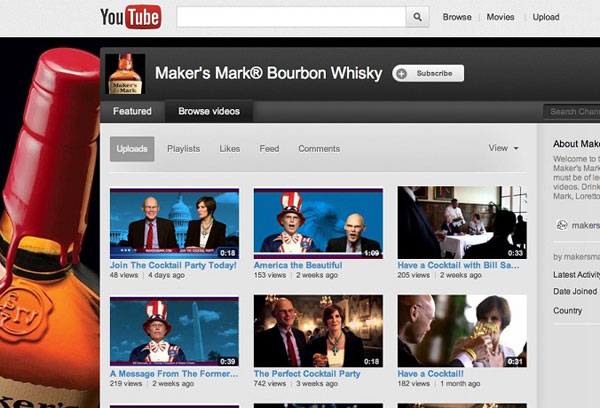Screen dimensions: 600x408
Task: Open the Upload link in the header
Action: click(546, 17)
